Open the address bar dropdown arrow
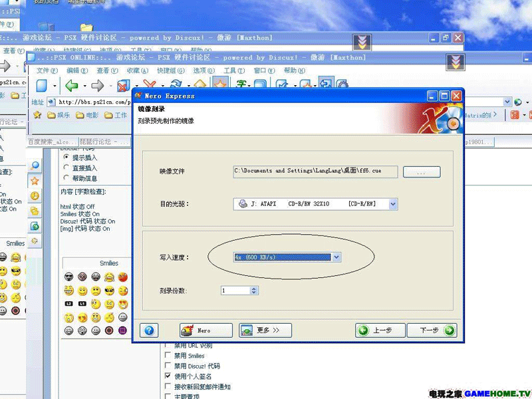 (507, 102)
